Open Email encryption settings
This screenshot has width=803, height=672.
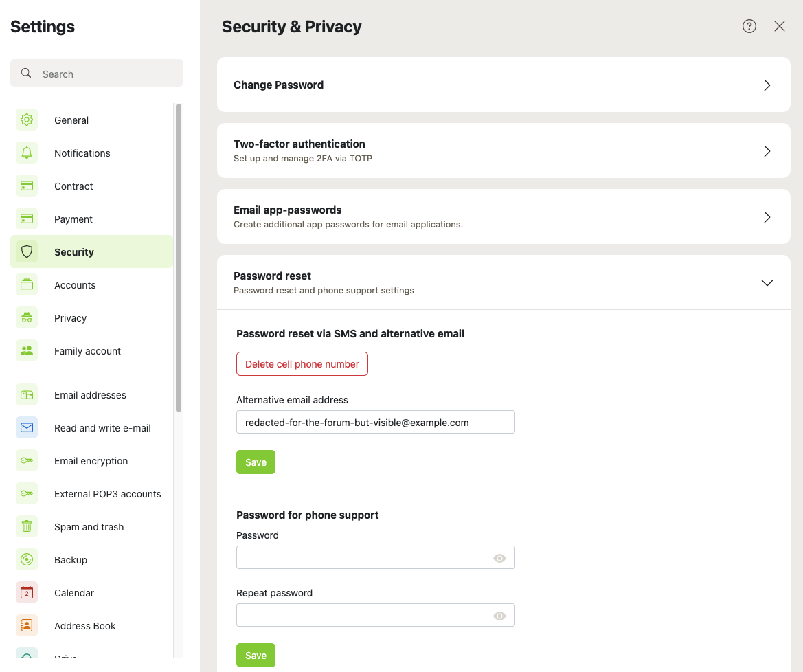91,461
